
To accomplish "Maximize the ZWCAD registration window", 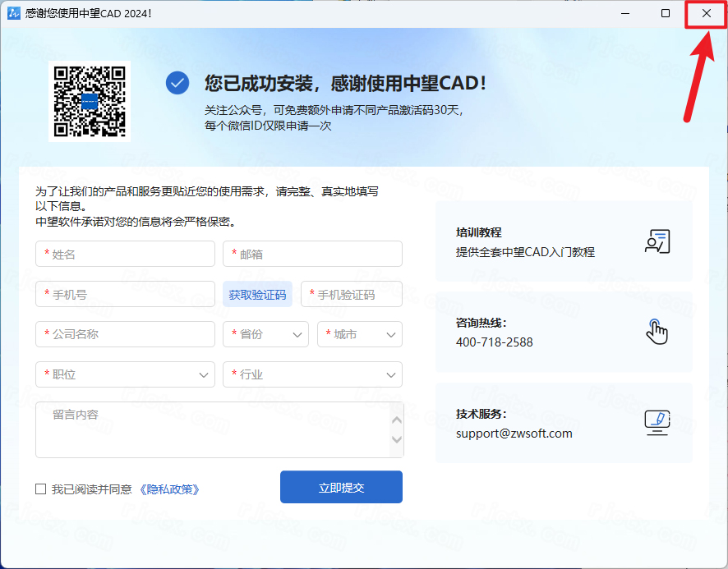I will click(666, 14).
